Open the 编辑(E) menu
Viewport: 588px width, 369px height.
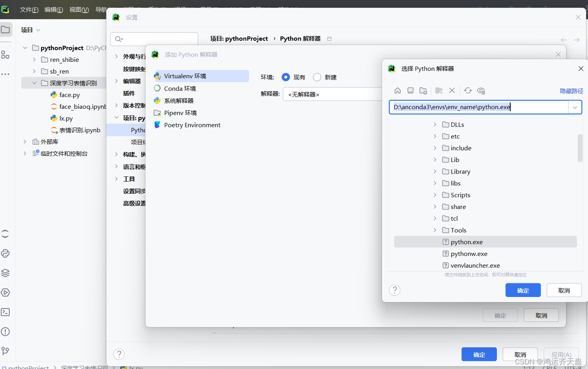tap(54, 9)
